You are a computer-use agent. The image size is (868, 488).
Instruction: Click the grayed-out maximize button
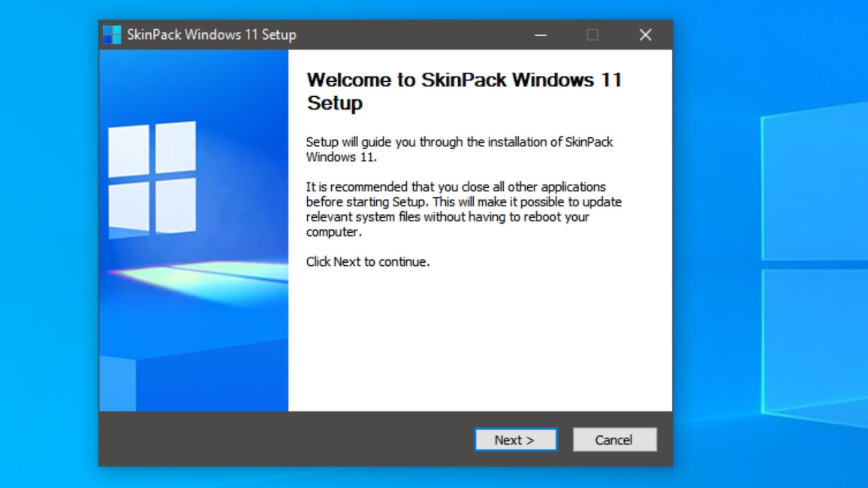[x=592, y=35]
